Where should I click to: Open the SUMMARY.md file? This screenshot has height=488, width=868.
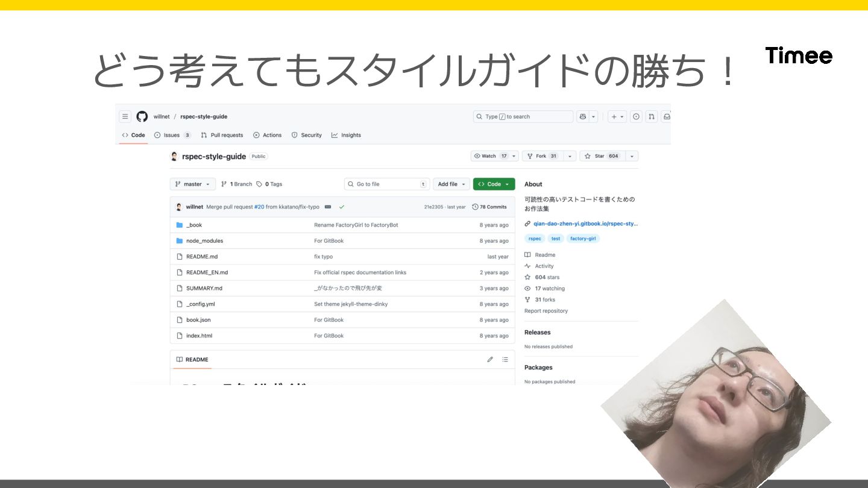(x=204, y=288)
